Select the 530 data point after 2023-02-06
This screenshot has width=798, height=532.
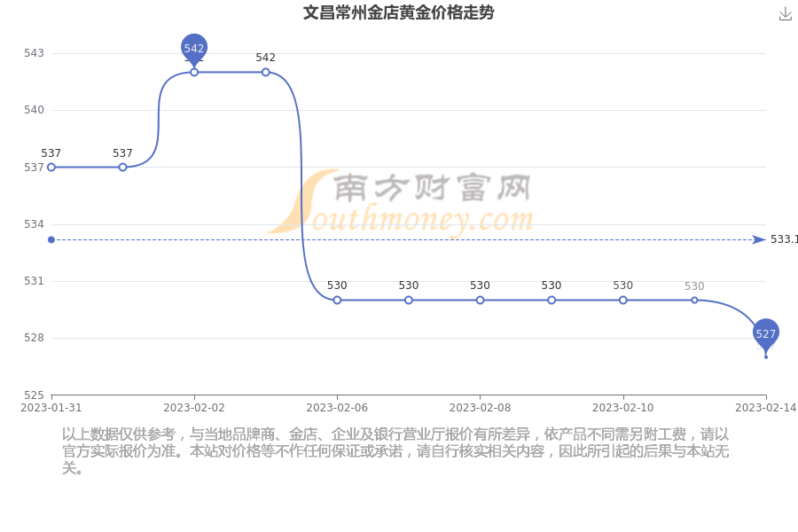pyautogui.click(x=409, y=301)
